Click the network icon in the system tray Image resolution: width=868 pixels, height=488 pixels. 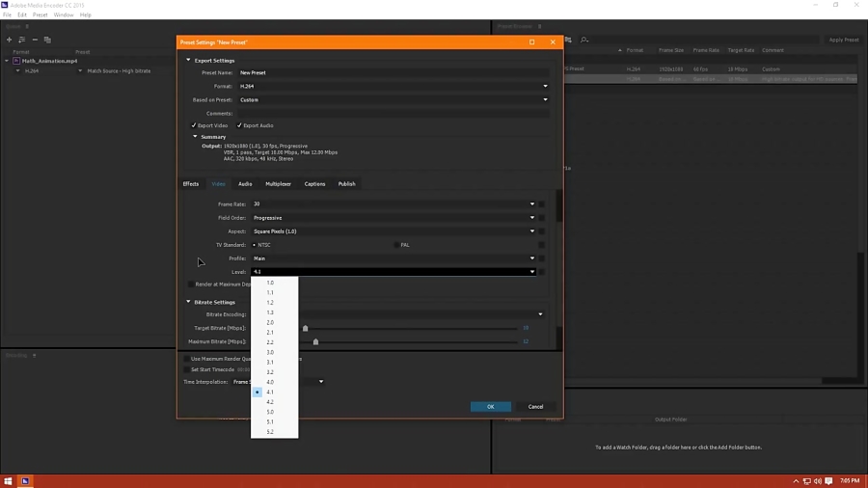point(807,481)
